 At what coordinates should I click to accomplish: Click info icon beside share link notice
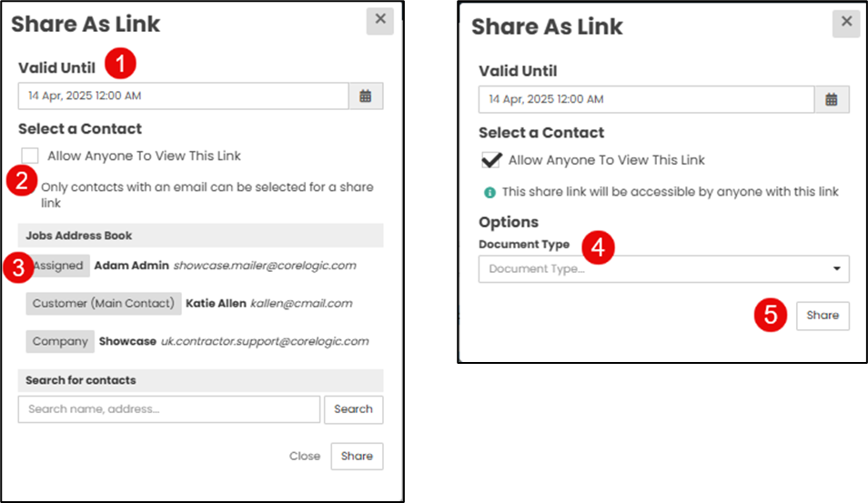(x=490, y=193)
